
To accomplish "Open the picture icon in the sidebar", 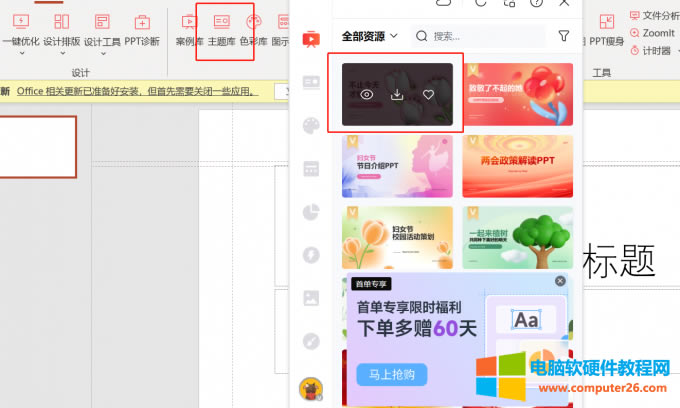I will click(x=311, y=297).
